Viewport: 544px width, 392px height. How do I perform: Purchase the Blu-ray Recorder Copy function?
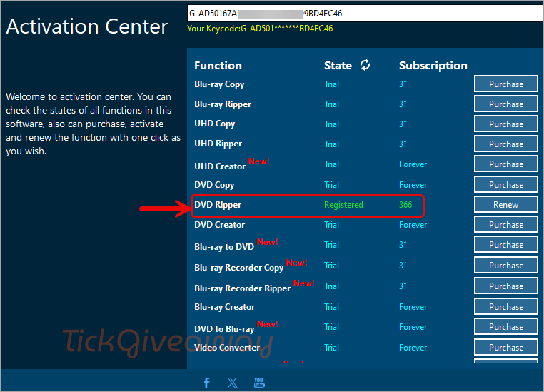[x=506, y=266]
